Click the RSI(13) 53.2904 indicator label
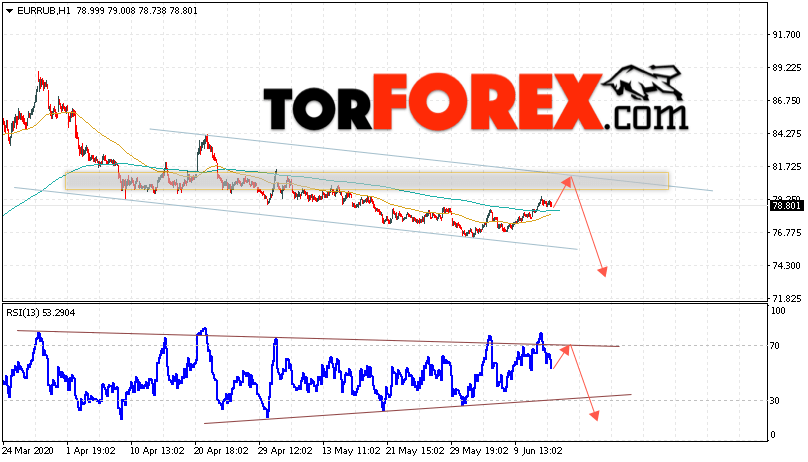Image resolution: width=808 pixels, height=462 pixels. click(x=41, y=313)
